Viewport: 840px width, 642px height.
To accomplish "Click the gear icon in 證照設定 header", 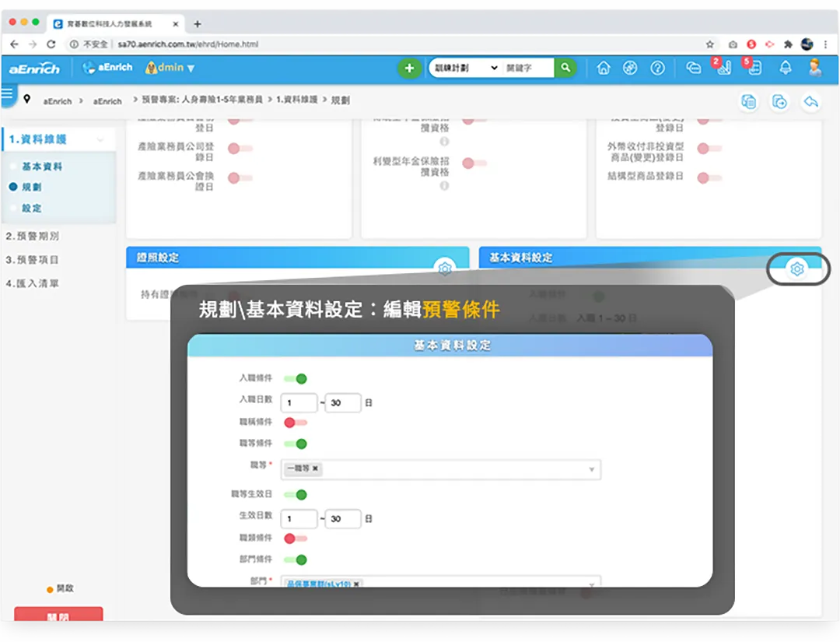I will coord(445,269).
